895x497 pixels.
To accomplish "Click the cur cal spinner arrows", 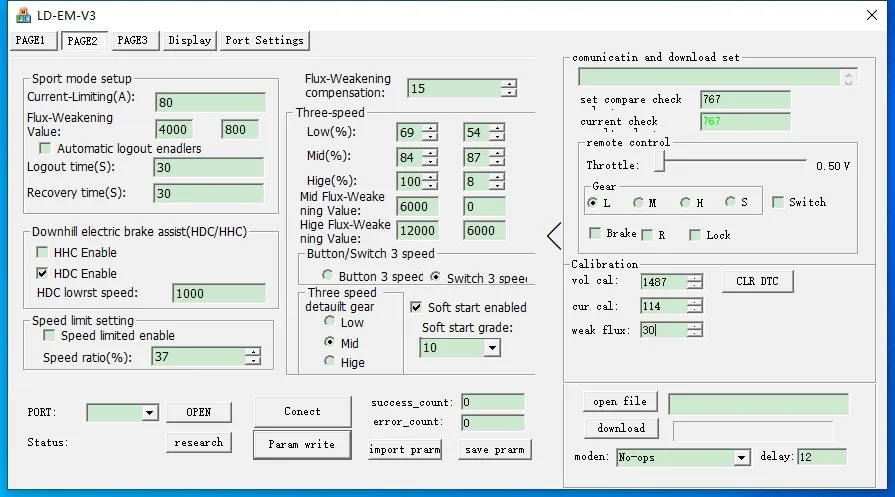I will pyautogui.click(x=695, y=306).
